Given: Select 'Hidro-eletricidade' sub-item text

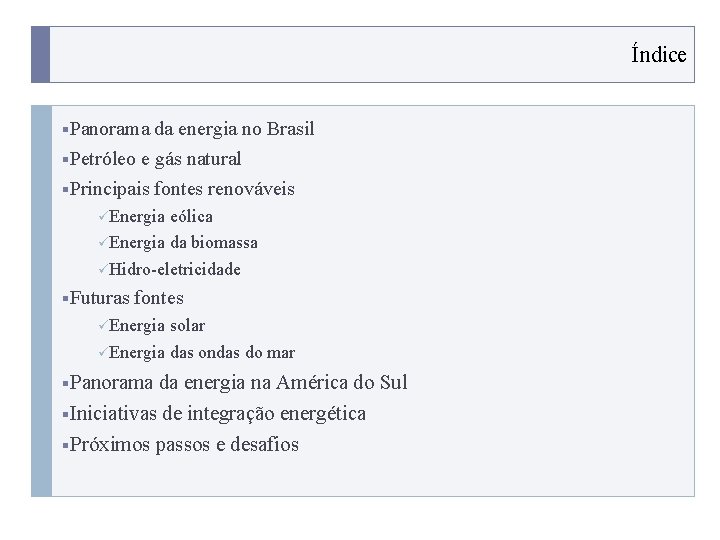Looking at the screenshot, I should tap(174, 269).
